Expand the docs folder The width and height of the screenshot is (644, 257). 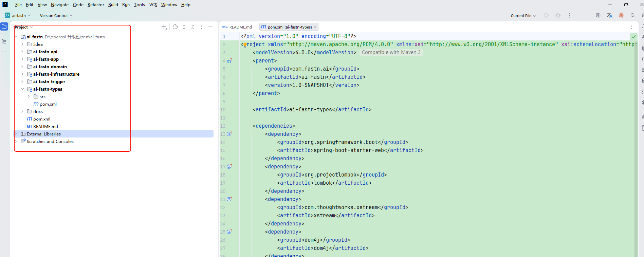22,111
